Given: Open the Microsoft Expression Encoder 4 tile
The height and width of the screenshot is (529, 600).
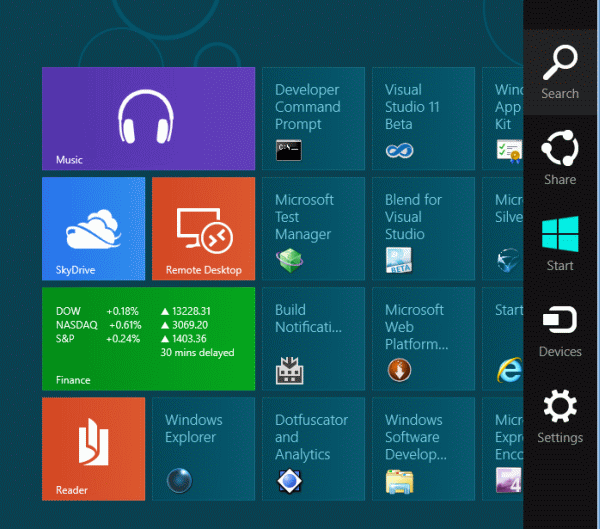Looking at the screenshot, I should coord(503,449).
